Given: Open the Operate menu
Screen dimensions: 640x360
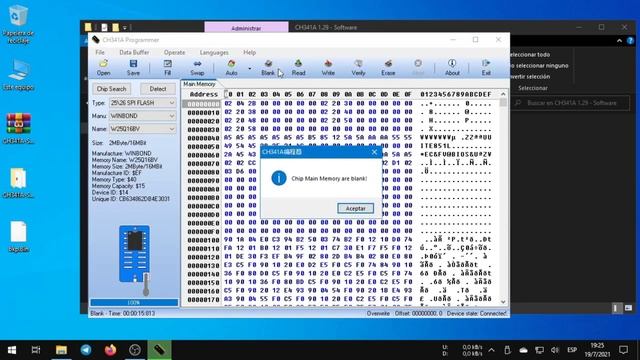Looking at the screenshot, I should (174, 52).
